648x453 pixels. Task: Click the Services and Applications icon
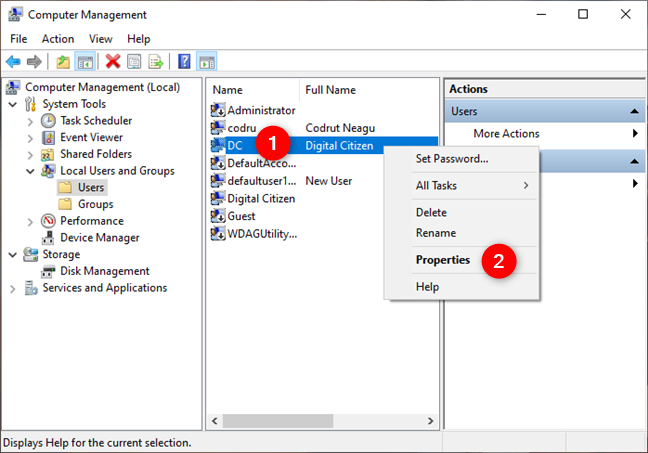(x=31, y=288)
